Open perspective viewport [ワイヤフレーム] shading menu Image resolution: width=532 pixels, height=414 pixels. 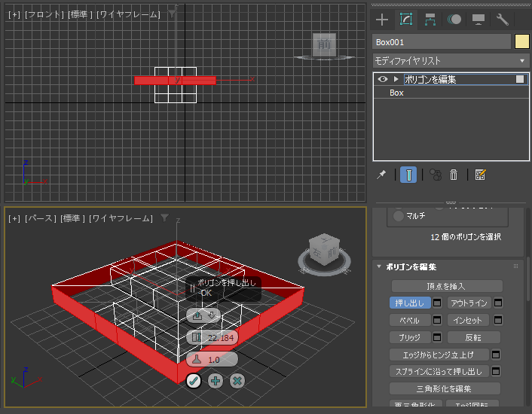coord(121,218)
